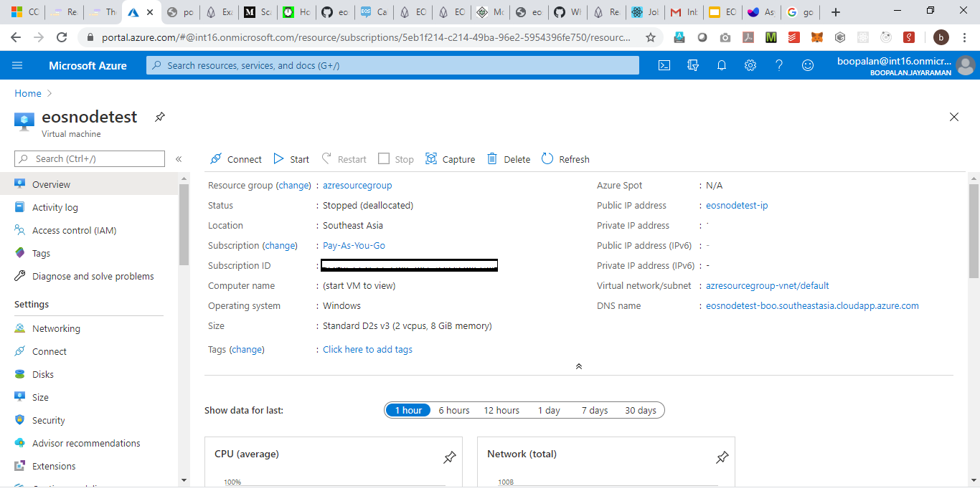Open Diagnose and solve problems
Image resolution: width=980 pixels, height=491 pixels.
pos(89,276)
